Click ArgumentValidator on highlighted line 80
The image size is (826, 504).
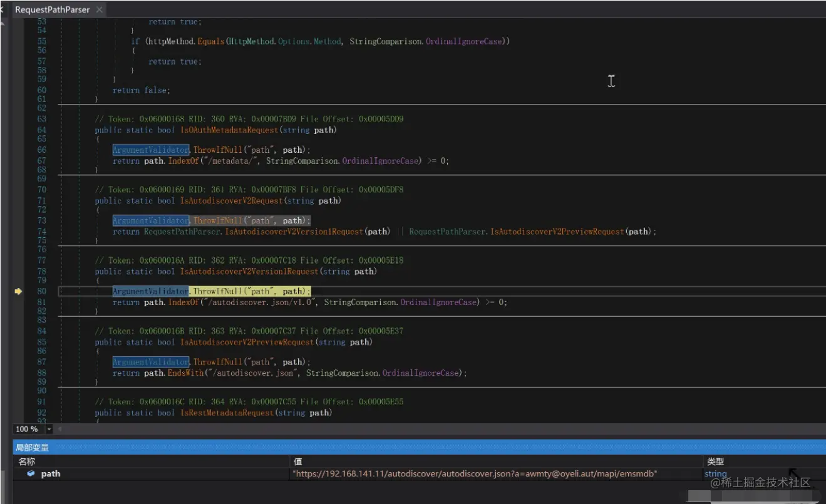[151, 292]
